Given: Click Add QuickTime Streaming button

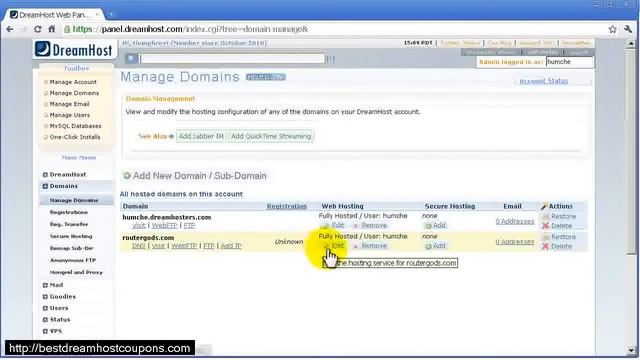Looking at the screenshot, I should pos(271,136).
